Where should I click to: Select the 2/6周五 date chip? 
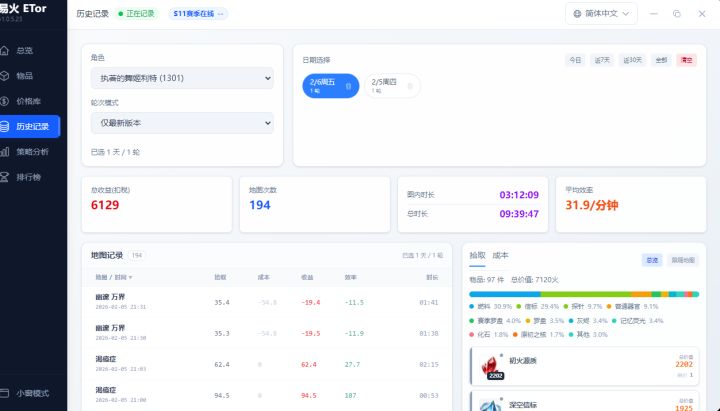tap(330, 86)
